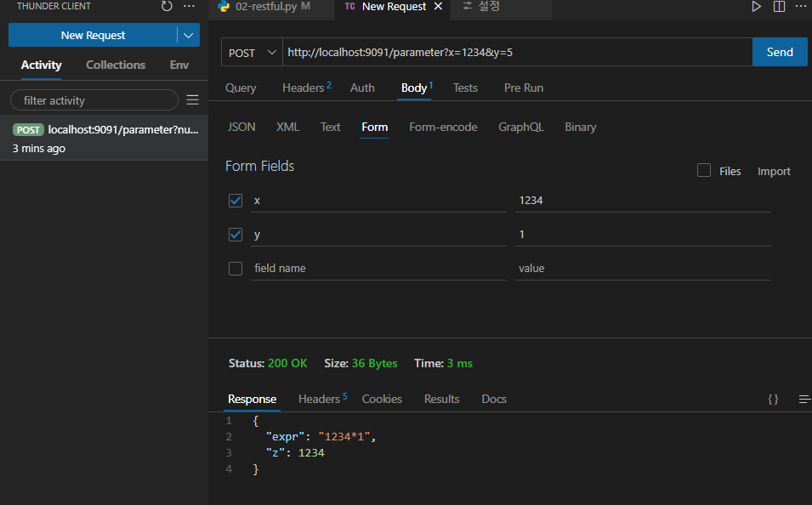Choose the GraphQL body type
The height and width of the screenshot is (505, 812).
tap(521, 127)
